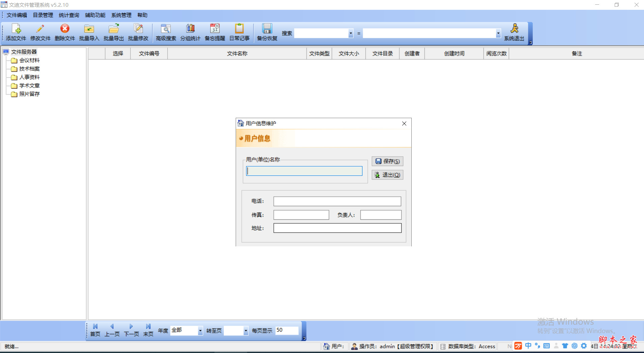644x353 pixels.
Task: Click the 保存(S) button in the dialog
Action: (x=387, y=161)
